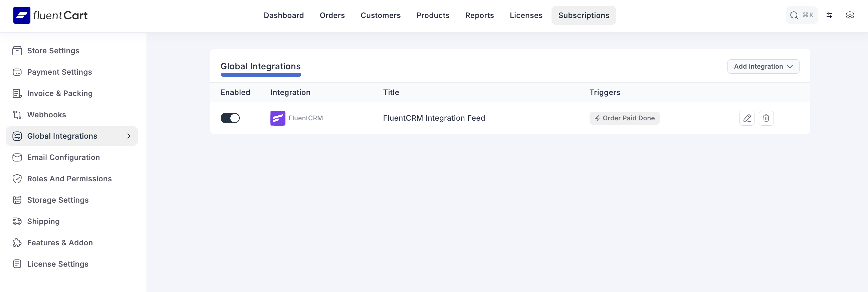Expand Global Integrations sidebar chevron
This screenshot has width=868, height=292.
[x=129, y=136]
